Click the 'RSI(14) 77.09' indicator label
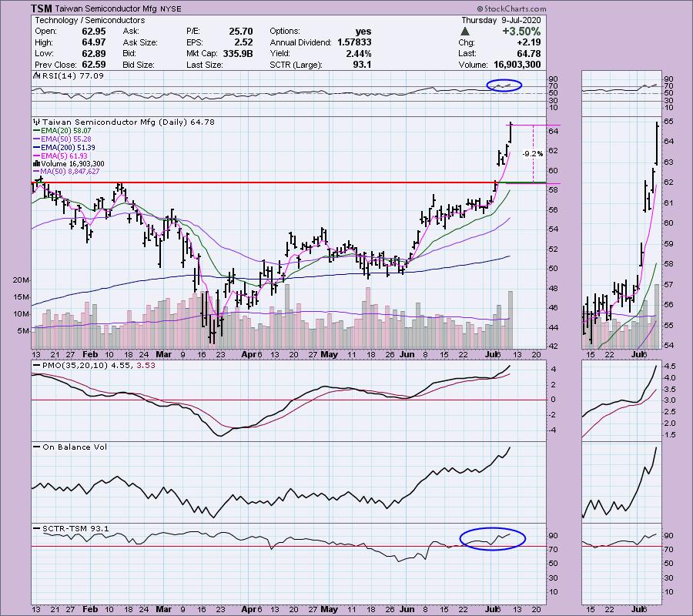Screen dimensions: 693x616 point(72,76)
